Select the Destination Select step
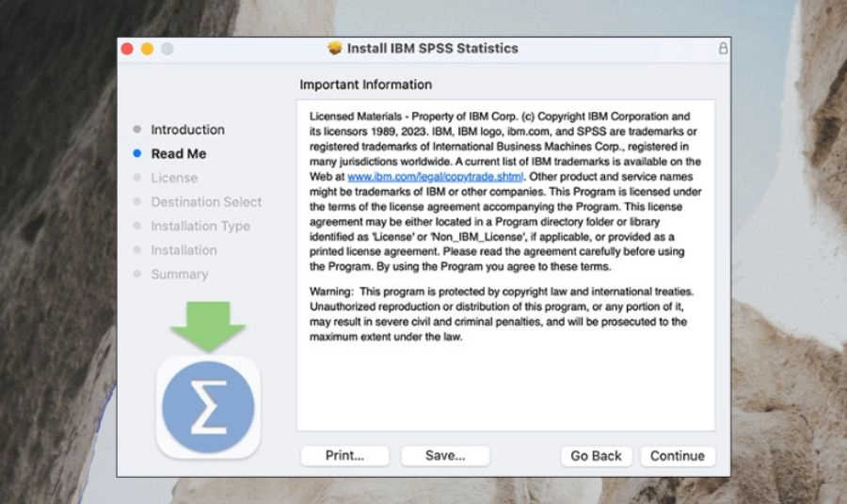Image resolution: width=847 pixels, height=504 pixels. click(x=206, y=202)
